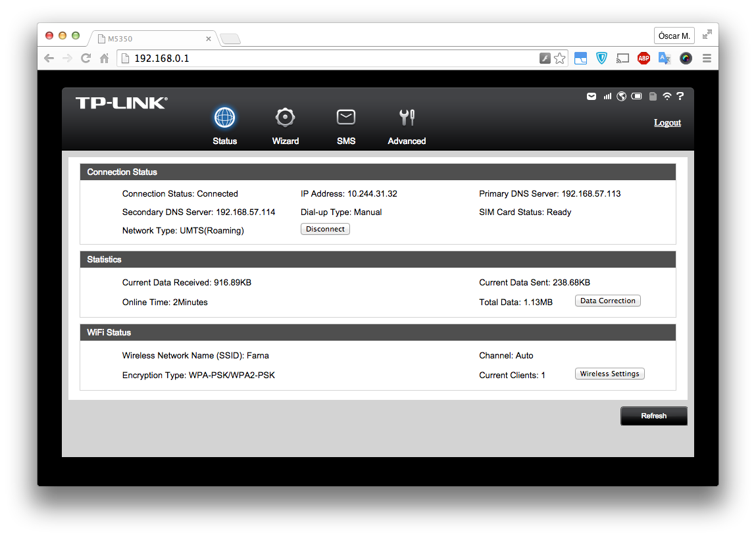Click the TP-LINK logo
This screenshot has width=756, height=538.
coord(122,103)
